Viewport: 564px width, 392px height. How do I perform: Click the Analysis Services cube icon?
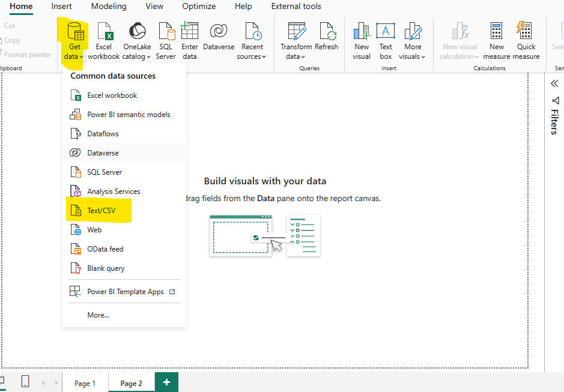click(76, 191)
